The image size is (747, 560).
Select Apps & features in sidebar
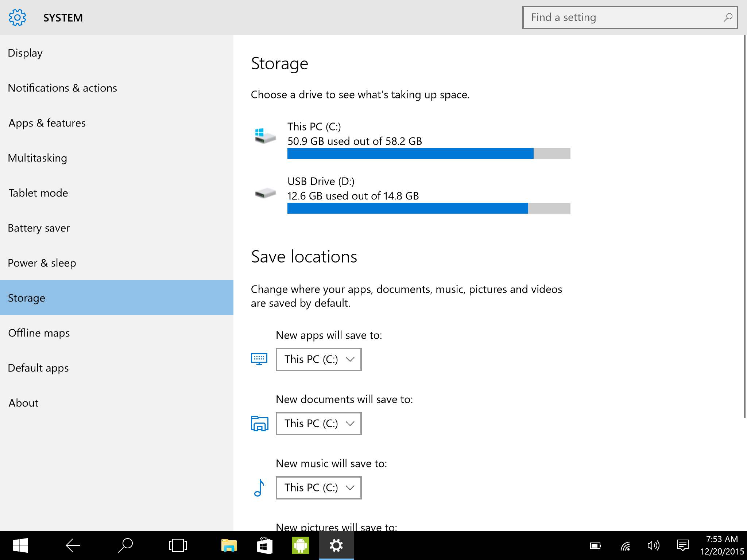click(x=47, y=123)
